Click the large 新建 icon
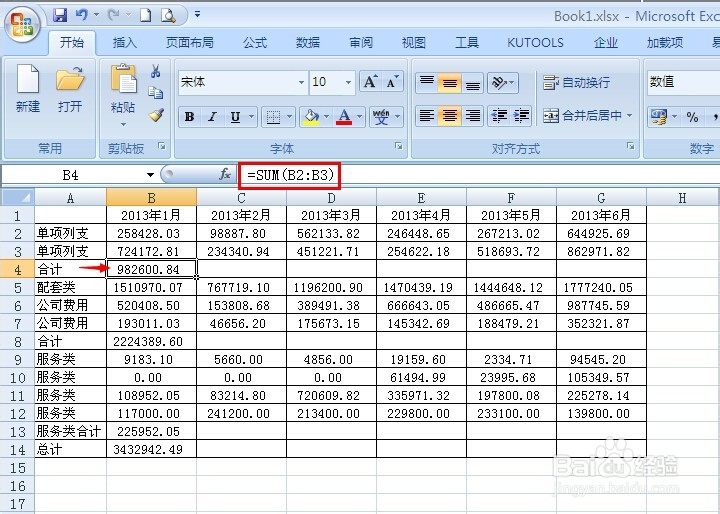 coord(28,79)
